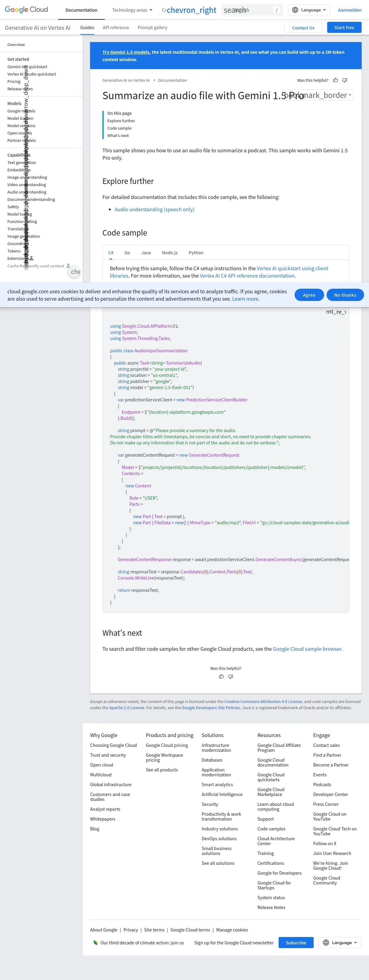Click thumbs down at bottom of article
This screenshot has height=980, width=369.
coord(230,676)
